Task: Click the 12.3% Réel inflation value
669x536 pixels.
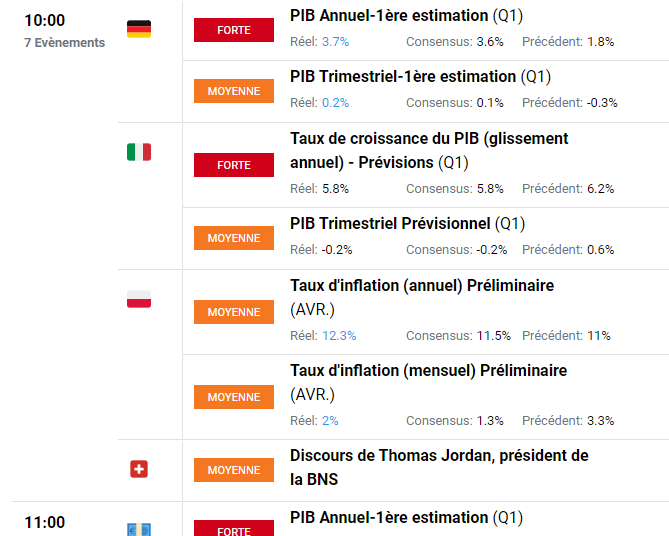Action: (339, 336)
